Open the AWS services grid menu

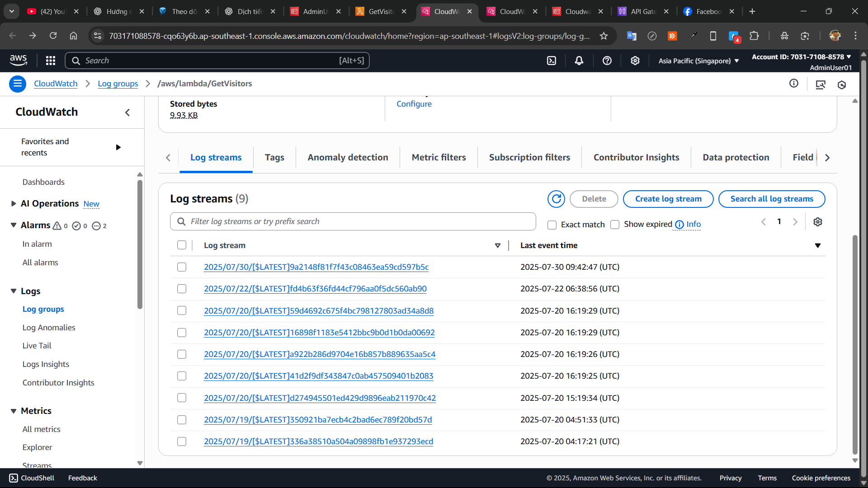(51, 61)
